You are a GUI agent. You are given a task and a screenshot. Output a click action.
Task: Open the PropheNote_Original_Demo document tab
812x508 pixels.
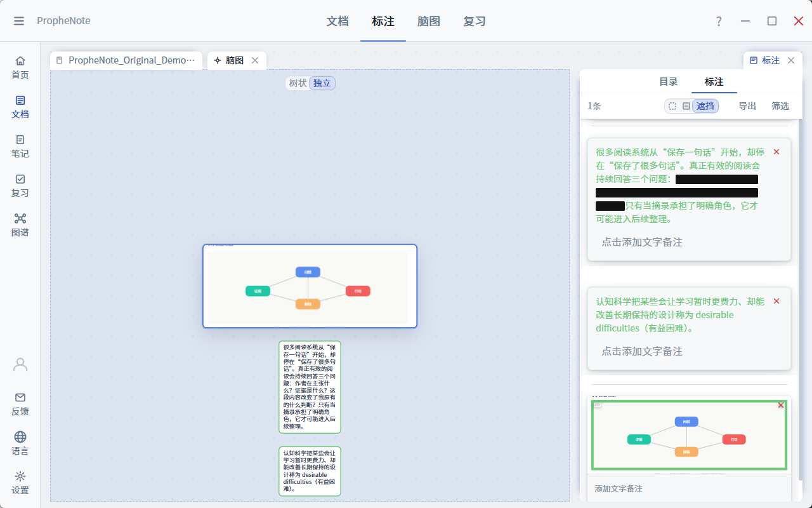[126, 60]
